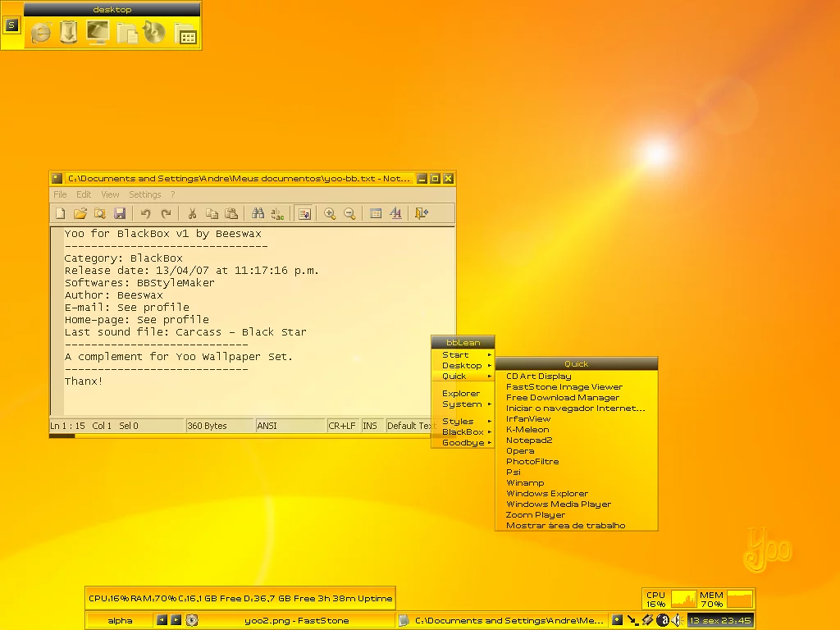Expand the System submenu in bbLean
This screenshot has width=840, height=630.
point(463,404)
